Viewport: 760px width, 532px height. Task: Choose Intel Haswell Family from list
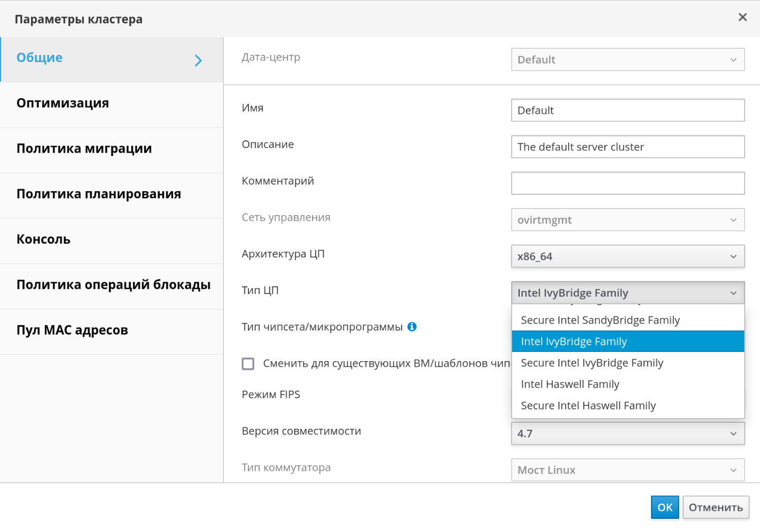tap(570, 385)
